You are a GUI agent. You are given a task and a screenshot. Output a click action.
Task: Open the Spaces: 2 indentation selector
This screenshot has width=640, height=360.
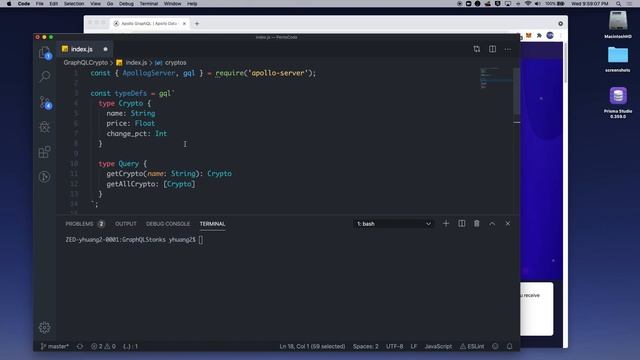coord(365,346)
